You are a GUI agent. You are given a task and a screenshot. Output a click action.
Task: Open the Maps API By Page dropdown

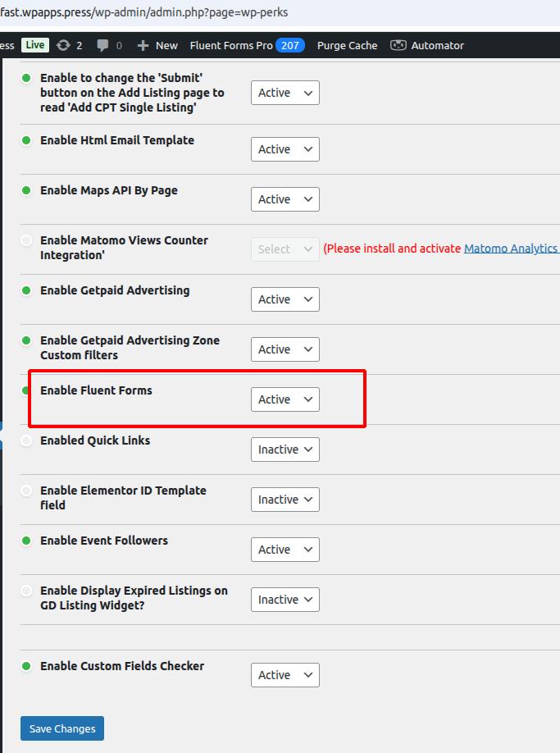(x=285, y=199)
